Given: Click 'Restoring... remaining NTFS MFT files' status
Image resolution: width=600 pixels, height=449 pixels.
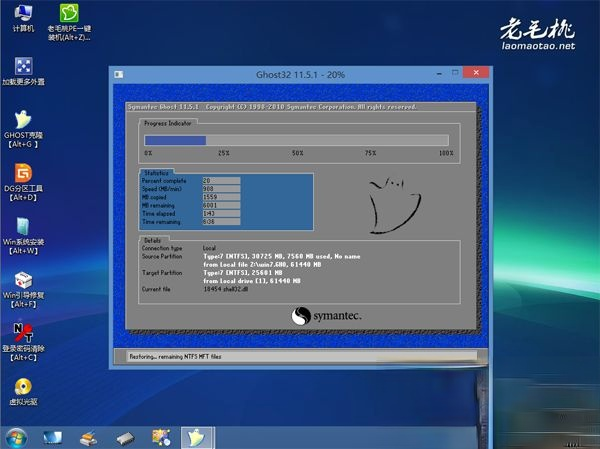Looking at the screenshot, I should point(175,356).
